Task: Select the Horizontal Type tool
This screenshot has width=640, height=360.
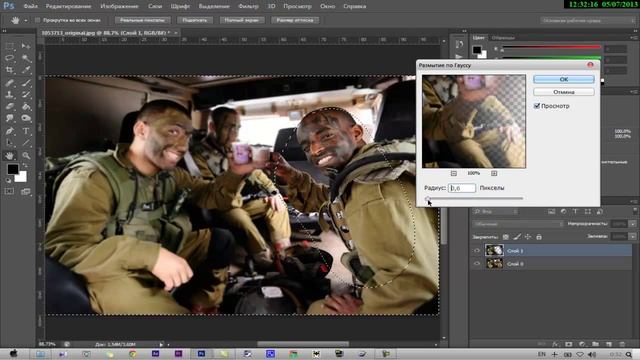Action: point(26,131)
